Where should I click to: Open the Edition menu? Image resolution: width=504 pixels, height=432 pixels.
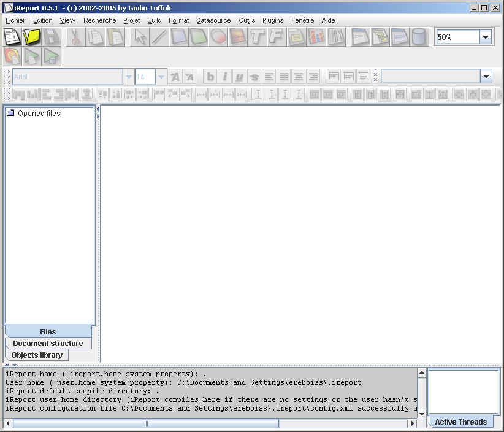43,20
